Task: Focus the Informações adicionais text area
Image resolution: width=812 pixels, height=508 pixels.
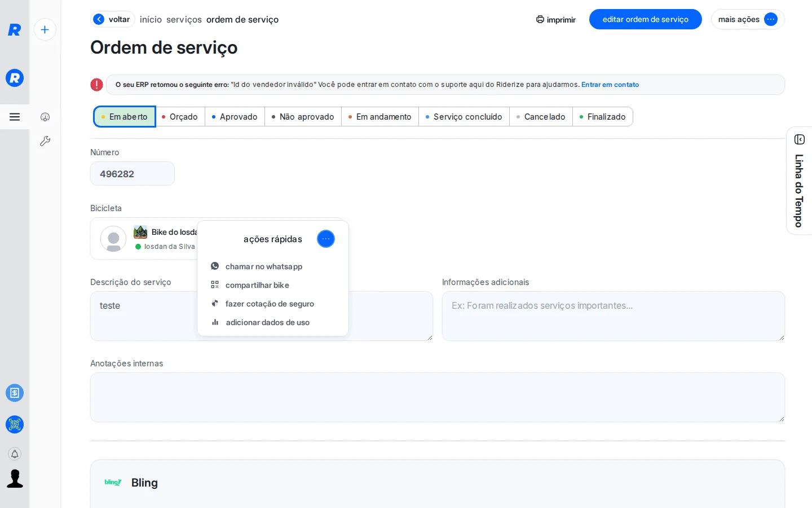Action: pos(614,316)
